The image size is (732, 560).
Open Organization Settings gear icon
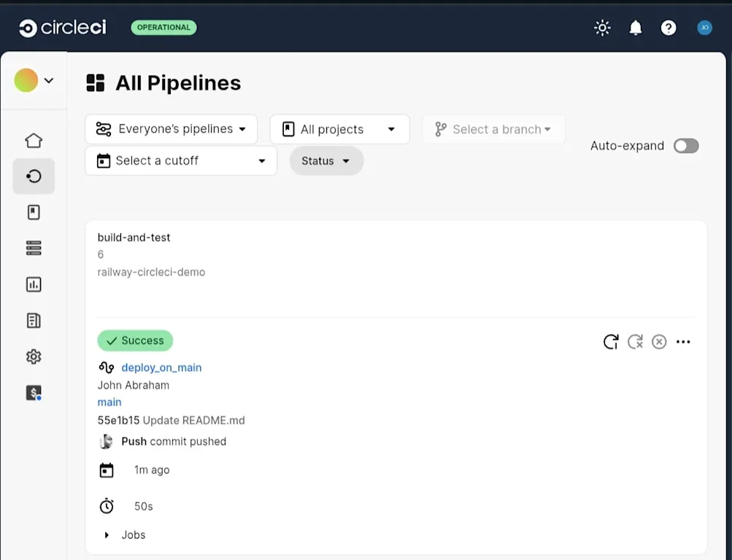tap(33, 356)
